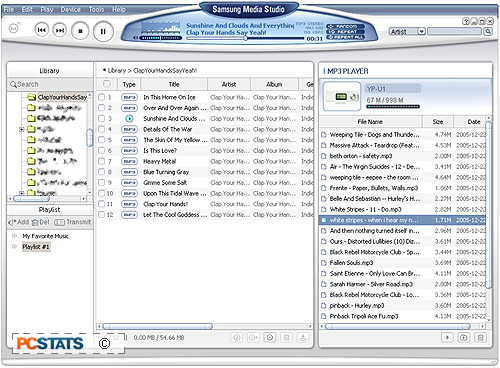Select beth orton - safety.mp3 on device

tap(403, 156)
